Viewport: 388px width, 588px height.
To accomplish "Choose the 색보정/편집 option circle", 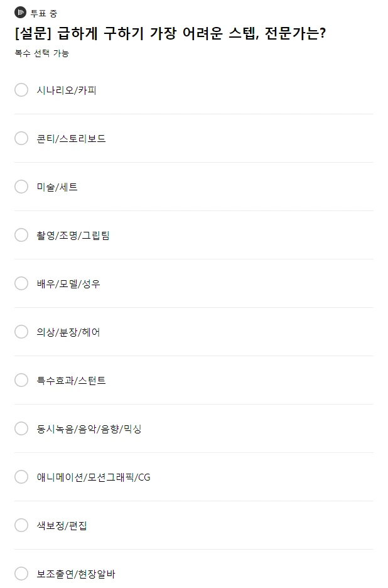I will [x=21, y=525].
